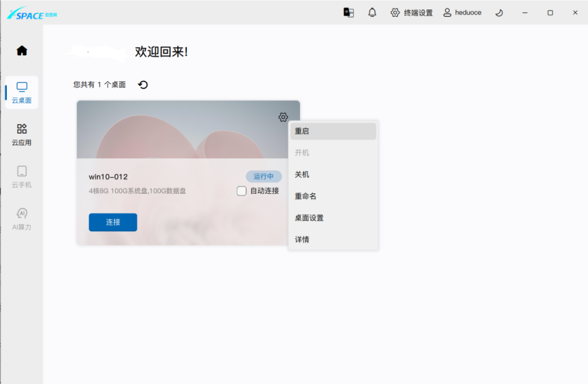Choose 重命名 in the context menu
588x384 pixels.
tap(333, 196)
